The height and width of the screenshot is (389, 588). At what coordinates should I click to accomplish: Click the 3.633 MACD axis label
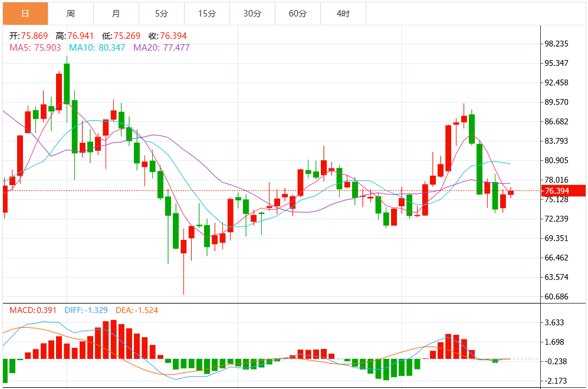(554, 322)
